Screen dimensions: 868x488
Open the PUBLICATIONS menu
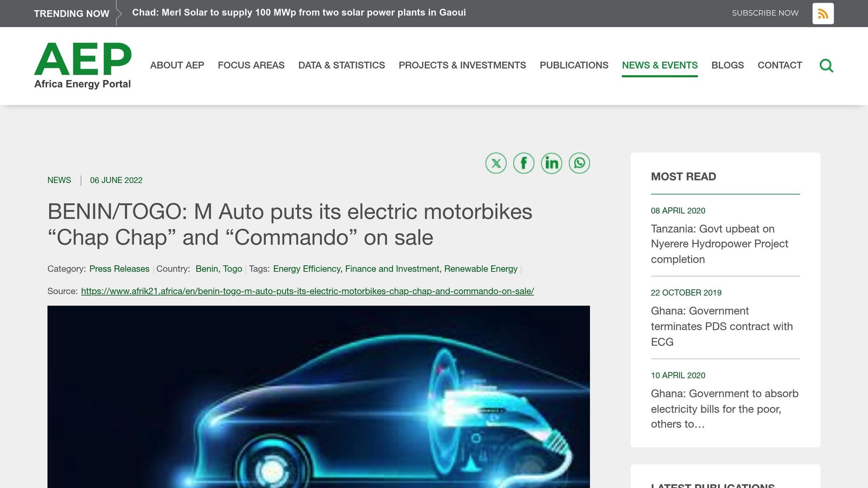(573, 65)
